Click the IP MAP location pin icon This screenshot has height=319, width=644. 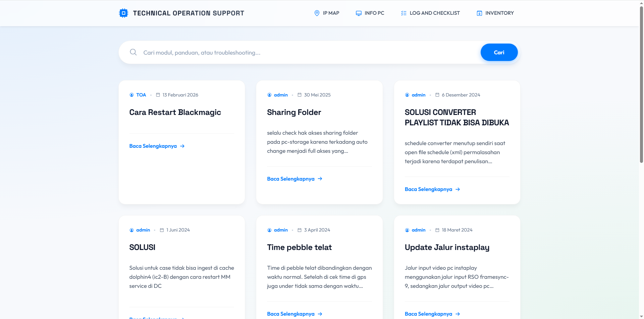point(317,13)
